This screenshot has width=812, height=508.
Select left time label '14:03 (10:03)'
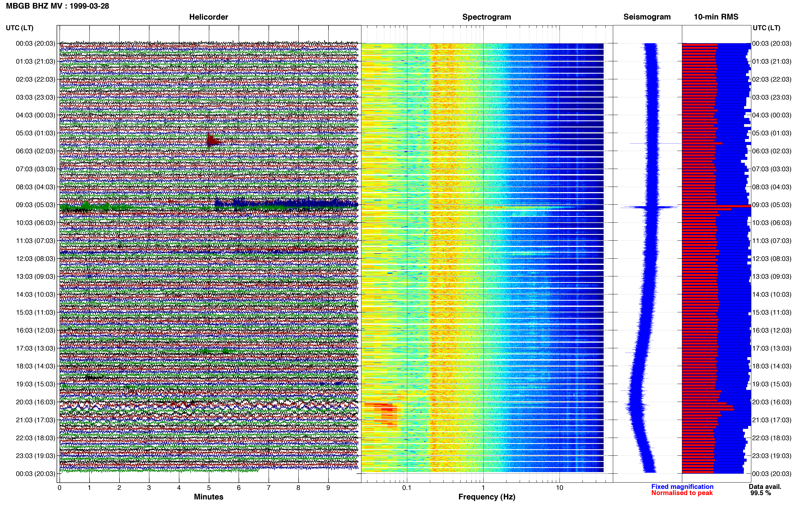[35, 294]
